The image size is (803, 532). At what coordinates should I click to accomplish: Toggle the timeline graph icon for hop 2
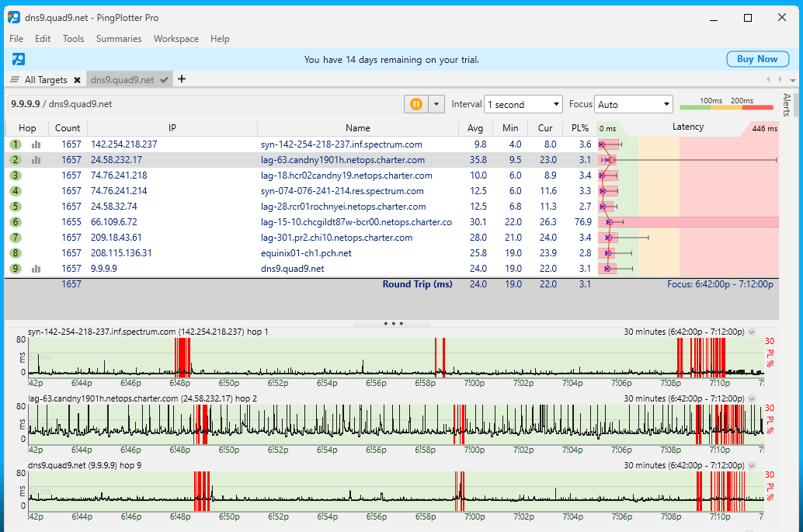[36, 160]
